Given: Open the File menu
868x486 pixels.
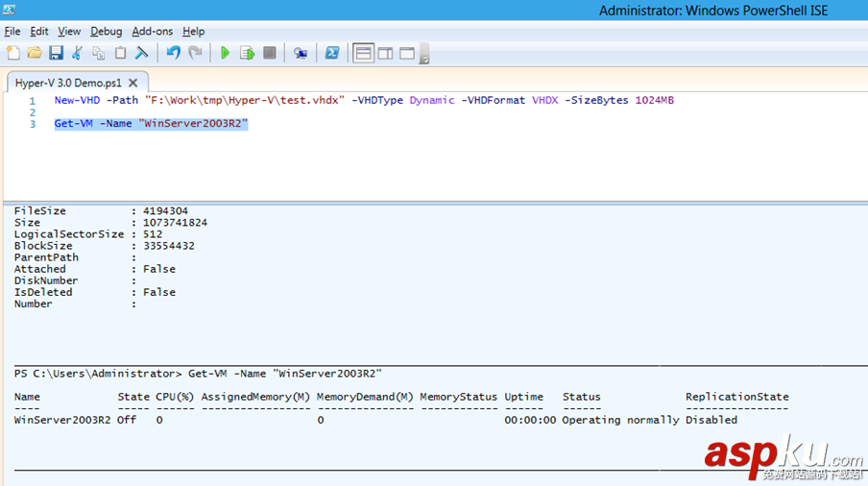Looking at the screenshot, I should (12, 32).
